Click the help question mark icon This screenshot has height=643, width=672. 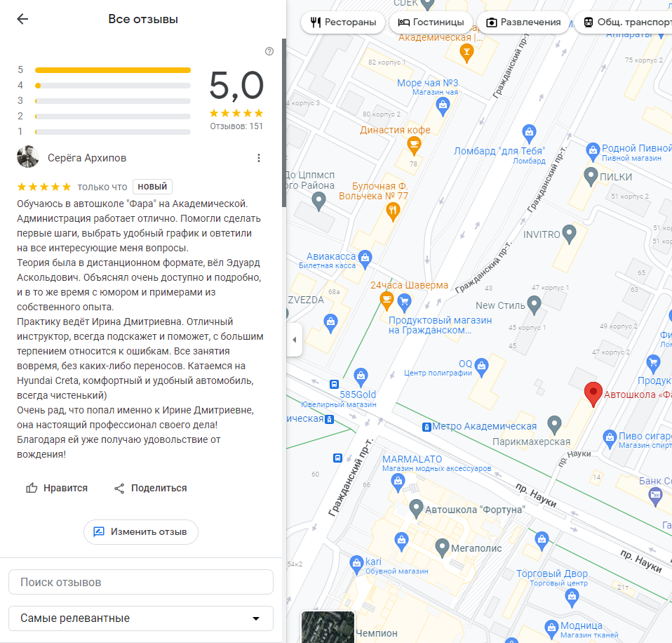pos(269,51)
